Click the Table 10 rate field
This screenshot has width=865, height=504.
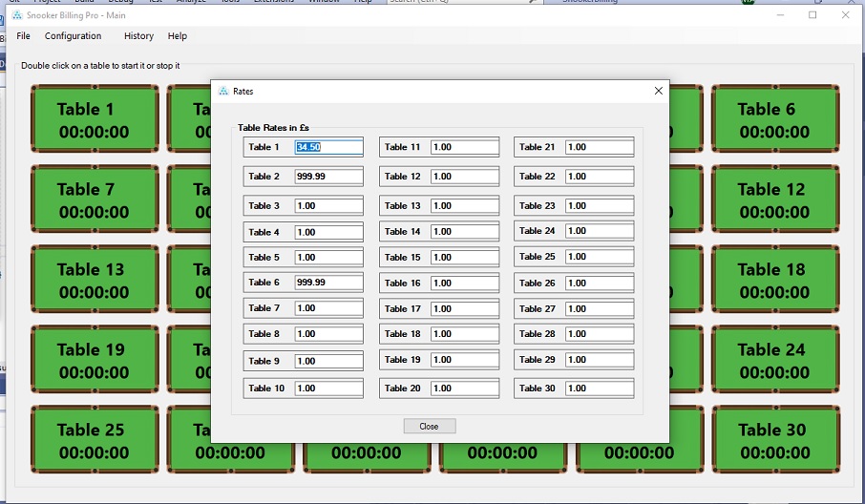pyautogui.click(x=328, y=388)
